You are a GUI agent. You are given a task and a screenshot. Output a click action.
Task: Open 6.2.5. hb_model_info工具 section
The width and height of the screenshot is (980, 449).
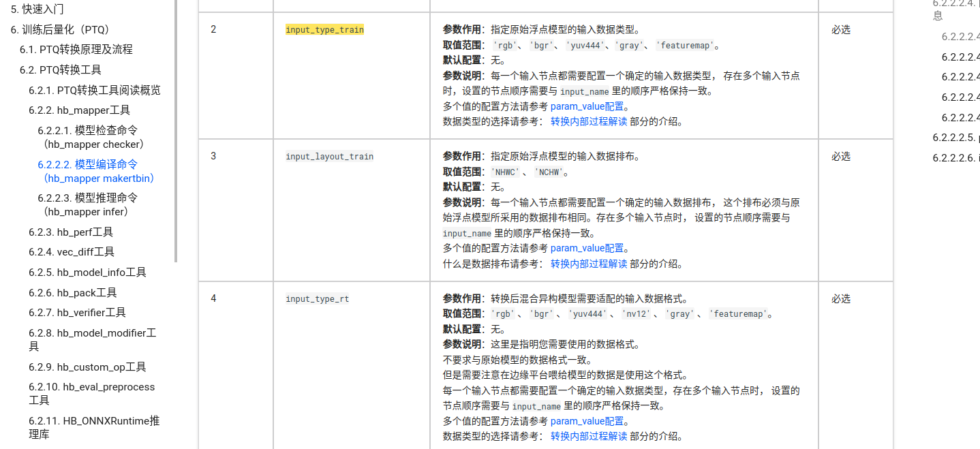(x=87, y=273)
